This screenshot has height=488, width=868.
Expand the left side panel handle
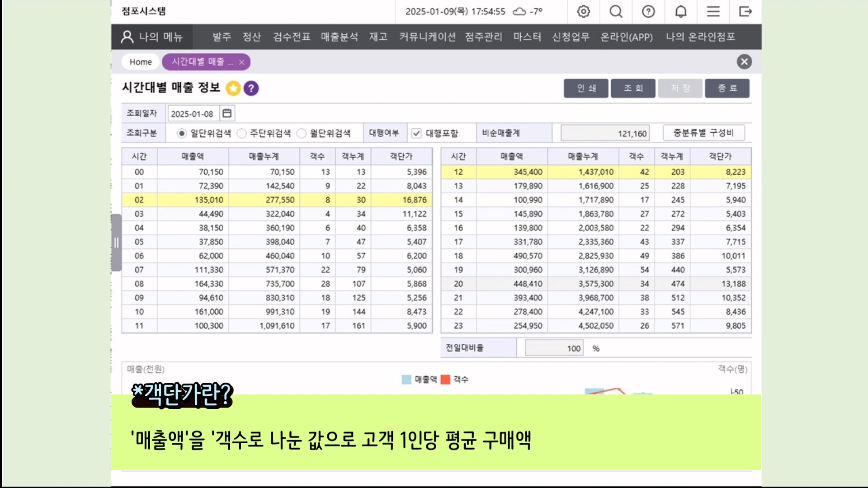(x=116, y=243)
